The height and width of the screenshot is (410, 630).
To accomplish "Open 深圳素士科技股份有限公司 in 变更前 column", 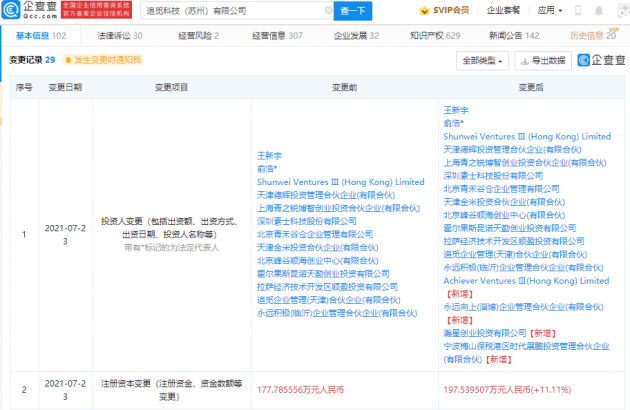I will click(307, 221).
